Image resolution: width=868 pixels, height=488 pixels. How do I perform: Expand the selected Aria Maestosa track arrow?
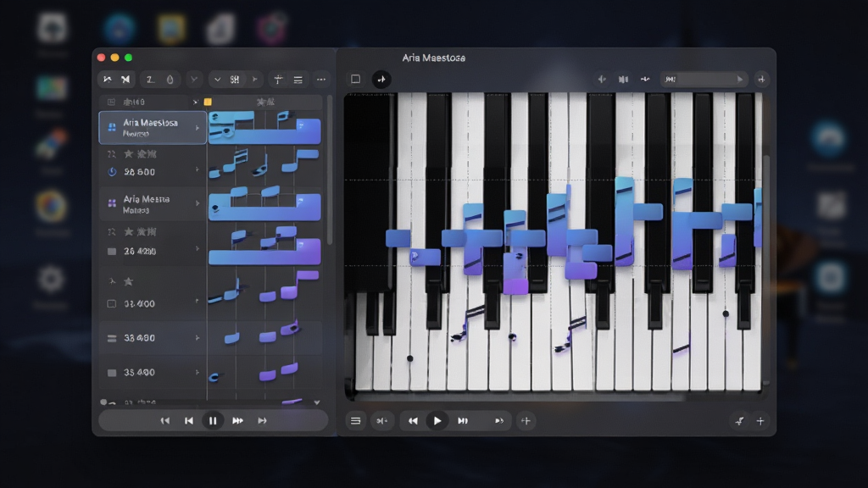[x=198, y=128]
